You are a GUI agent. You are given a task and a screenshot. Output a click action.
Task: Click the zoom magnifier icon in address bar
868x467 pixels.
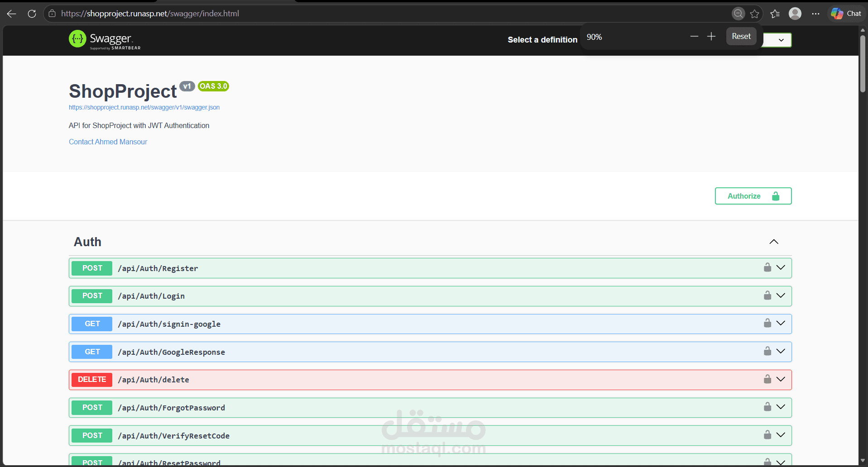tap(738, 14)
